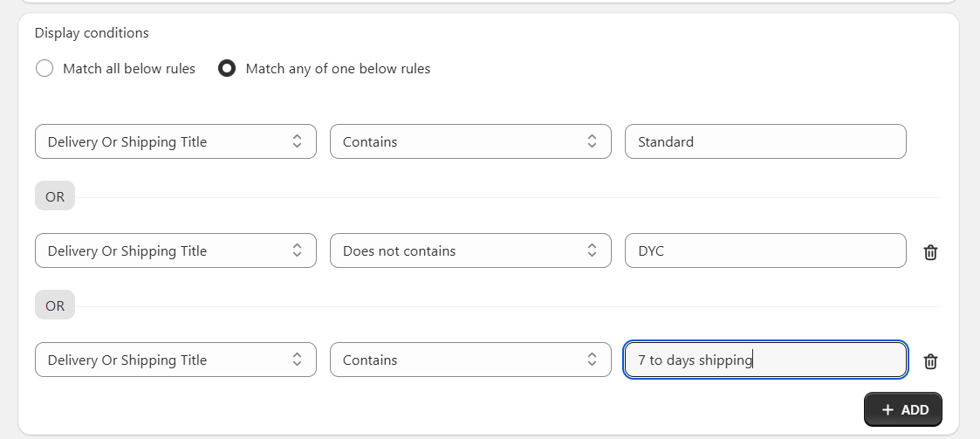Open second row Delivery Or Shipping Title dropdown

coord(175,250)
